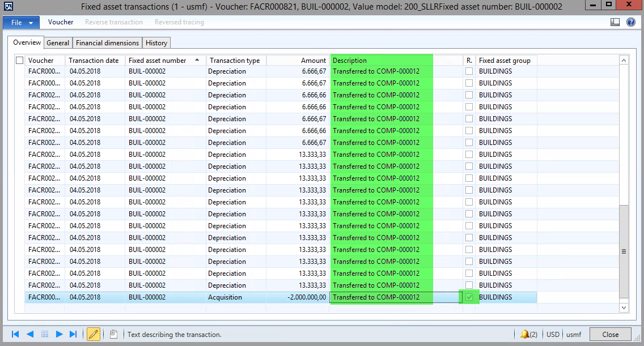Toggle reversed checkbox on first Depreciation row
644x346 pixels.
(469, 71)
